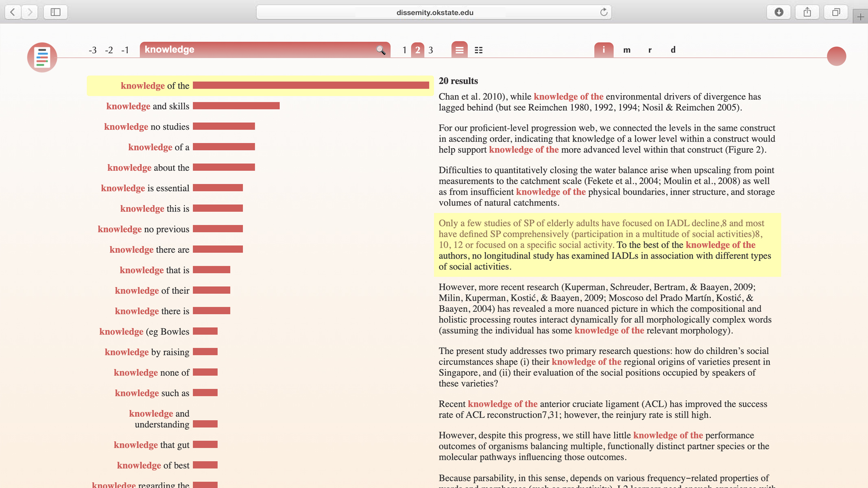
Task: Select the 1 word length option
Action: 404,50
